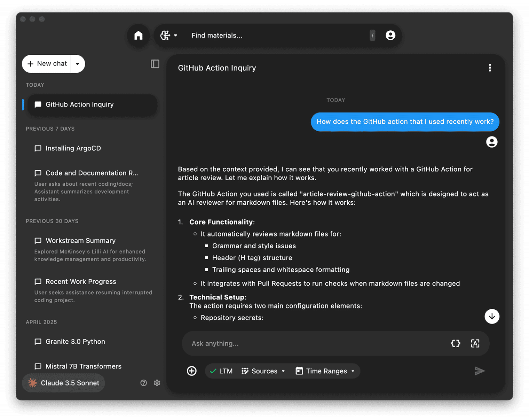529x420 pixels.
Task: Open the GitHub Action Inquiry chat
Action: (x=92, y=104)
